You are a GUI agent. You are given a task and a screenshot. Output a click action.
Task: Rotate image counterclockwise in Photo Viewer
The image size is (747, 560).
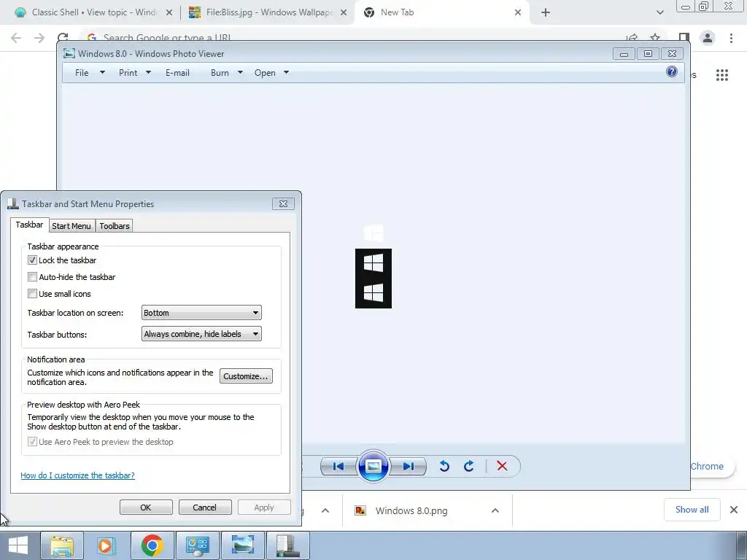pyautogui.click(x=444, y=466)
